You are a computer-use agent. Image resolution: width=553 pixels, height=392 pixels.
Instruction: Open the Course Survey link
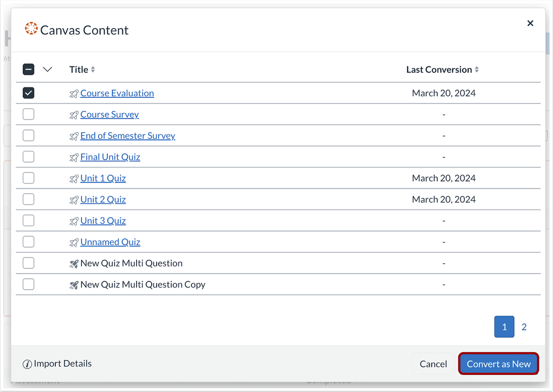(x=110, y=114)
